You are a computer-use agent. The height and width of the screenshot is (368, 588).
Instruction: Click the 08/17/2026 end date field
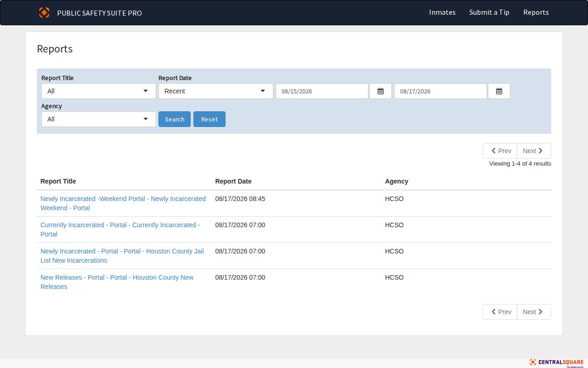click(441, 91)
